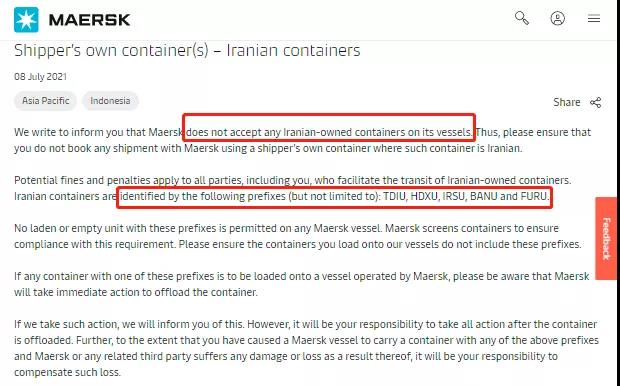The height and width of the screenshot is (386, 620).
Task: Click the TDIU prefix text
Action: tap(395, 196)
